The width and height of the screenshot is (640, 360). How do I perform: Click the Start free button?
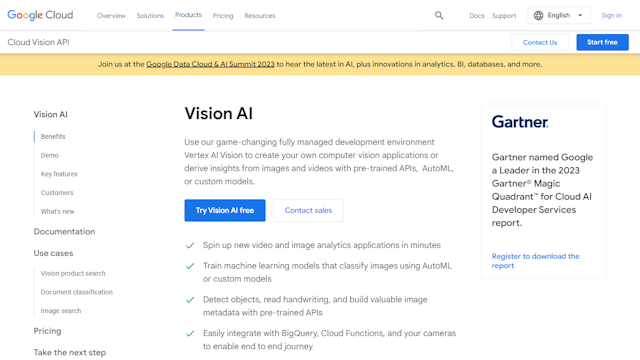coord(602,42)
